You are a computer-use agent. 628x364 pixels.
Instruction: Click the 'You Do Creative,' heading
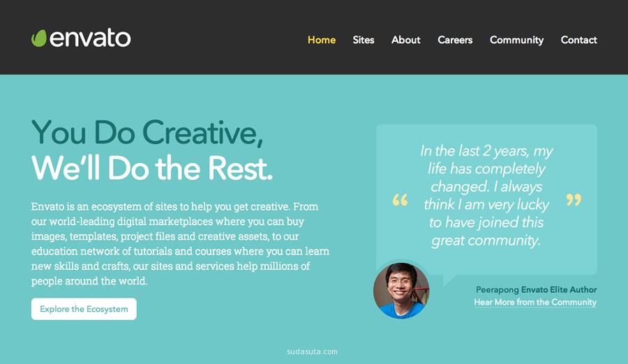pyautogui.click(x=147, y=132)
